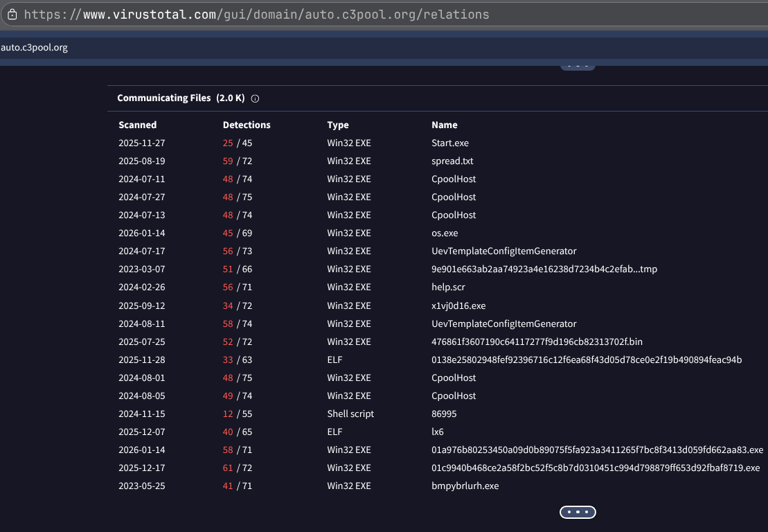Click the scan date 2025-07-25
The image size is (768, 532).
tap(141, 342)
